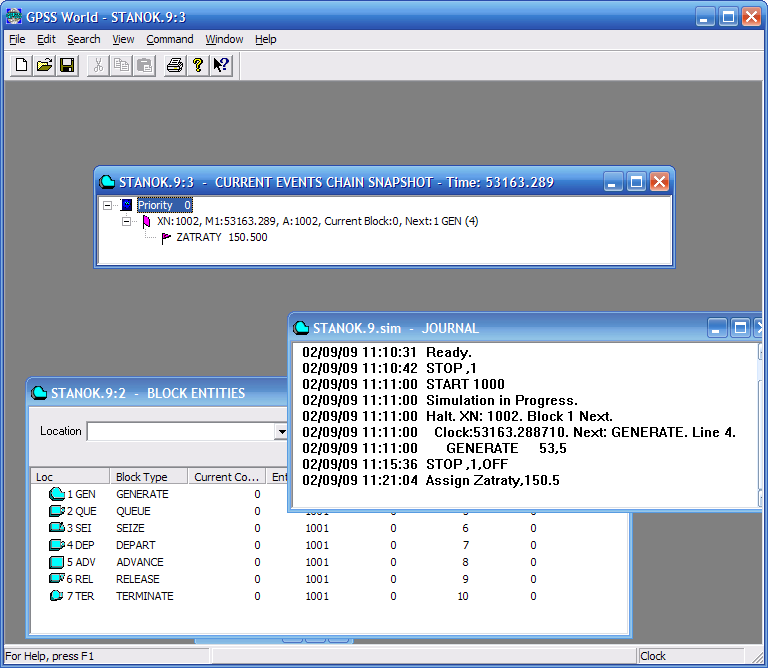Click the magenta transaction XN:1002 icon
Viewport: 768px width, 668px height.
coord(146,221)
